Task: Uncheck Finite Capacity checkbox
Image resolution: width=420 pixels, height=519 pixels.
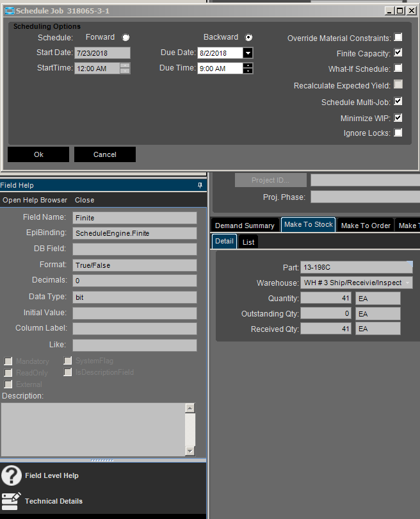Action: pos(398,53)
